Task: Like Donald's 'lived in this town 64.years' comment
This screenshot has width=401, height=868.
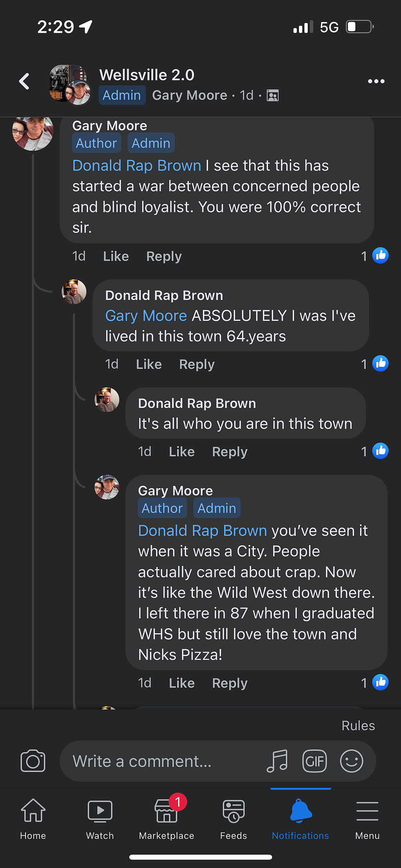Action: (149, 364)
